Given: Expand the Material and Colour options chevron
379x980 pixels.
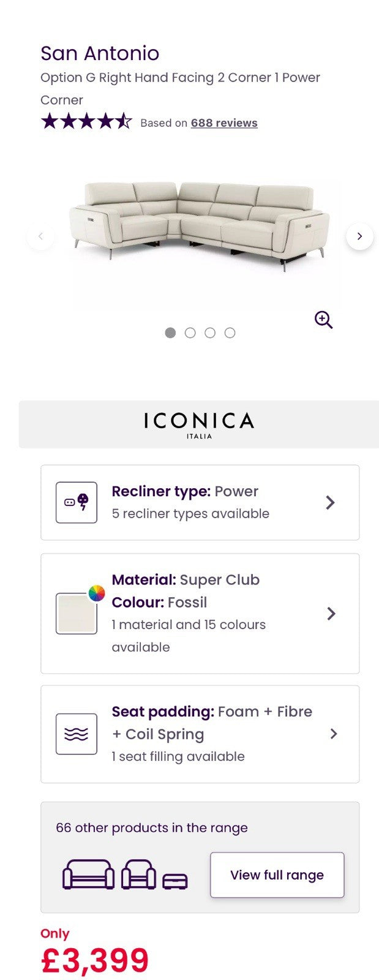Looking at the screenshot, I should tap(331, 614).
